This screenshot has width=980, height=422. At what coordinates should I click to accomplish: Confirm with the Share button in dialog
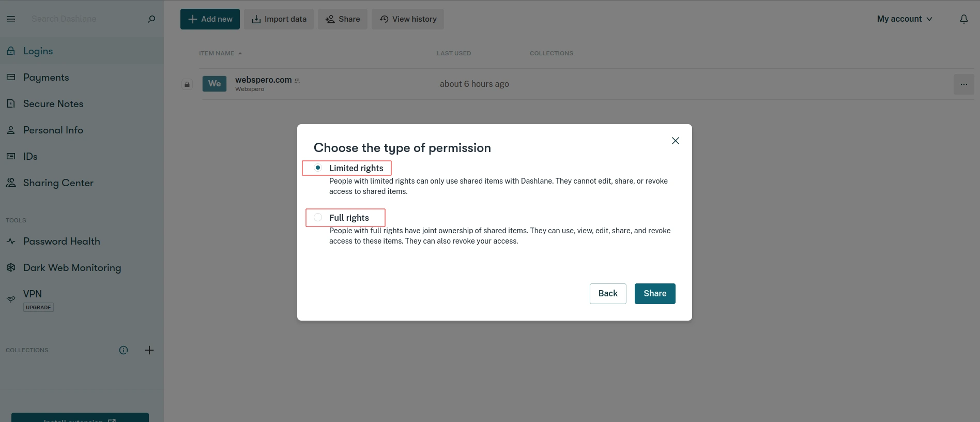(x=655, y=294)
